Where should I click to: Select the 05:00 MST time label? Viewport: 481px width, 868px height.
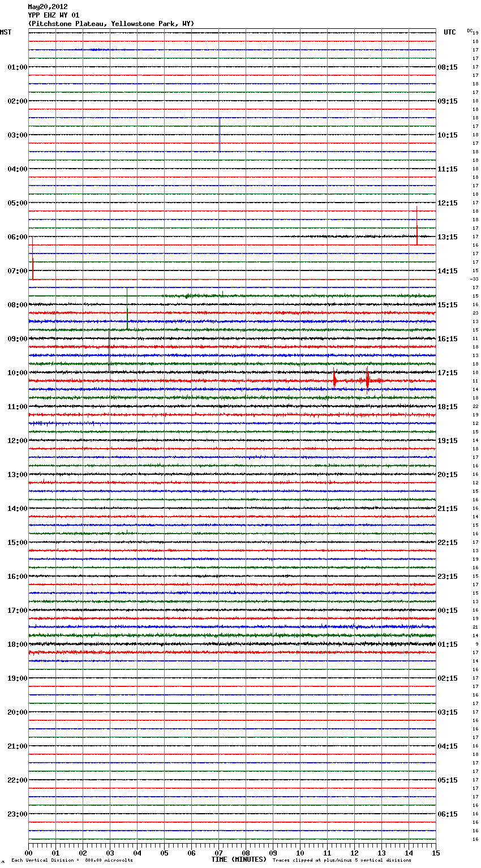click(x=18, y=203)
